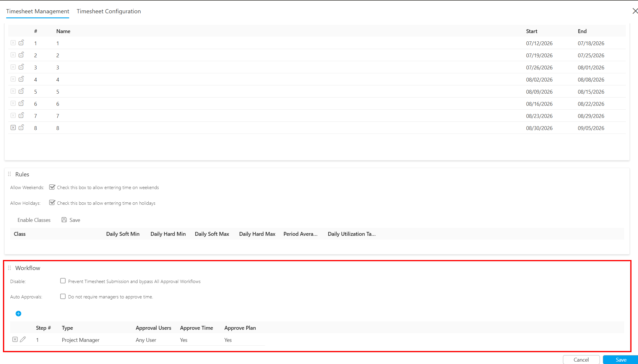Delete period row 2
This screenshot has height=364, width=638.
13,55
